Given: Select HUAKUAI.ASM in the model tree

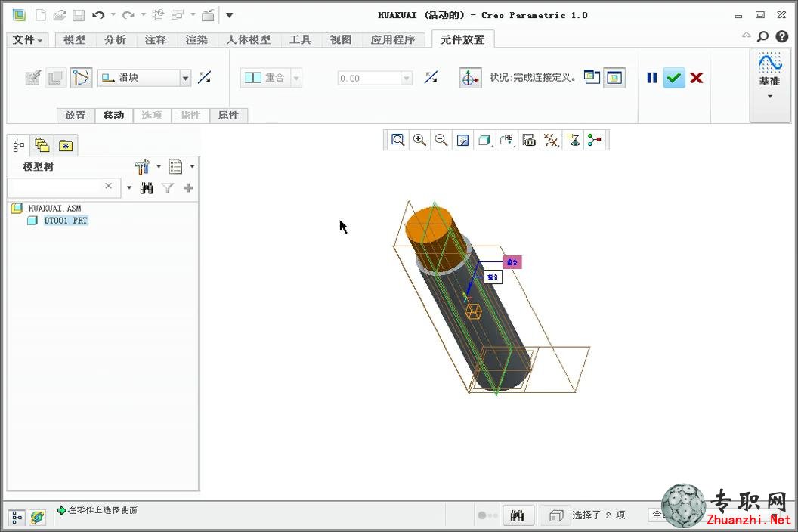Looking at the screenshot, I should point(54,209).
